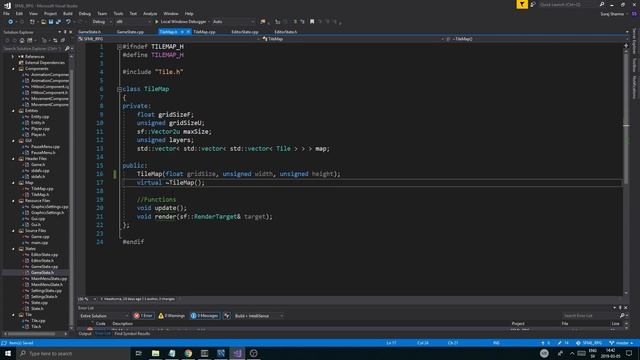The width and height of the screenshot is (640, 360).
Task: Open the File menu
Action: [x=6, y=13]
